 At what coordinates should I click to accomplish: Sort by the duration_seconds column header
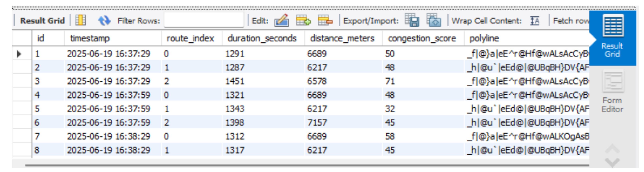click(263, 38)
